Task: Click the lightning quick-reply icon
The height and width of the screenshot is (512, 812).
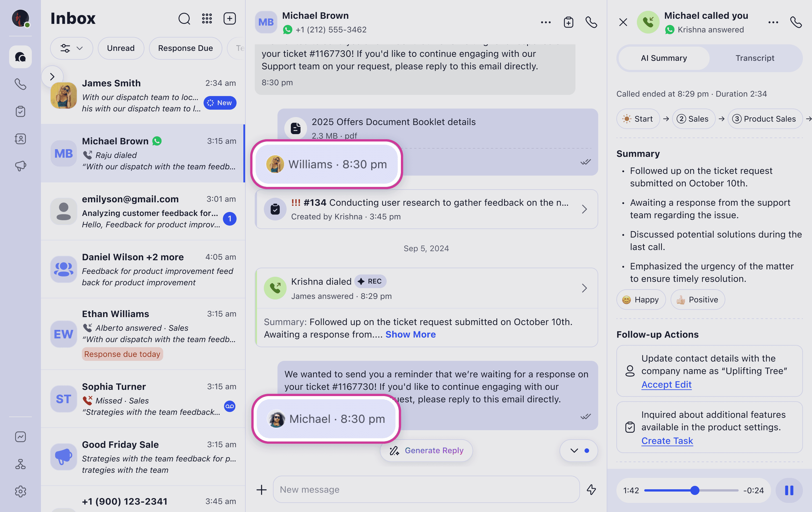Action: 591,490
